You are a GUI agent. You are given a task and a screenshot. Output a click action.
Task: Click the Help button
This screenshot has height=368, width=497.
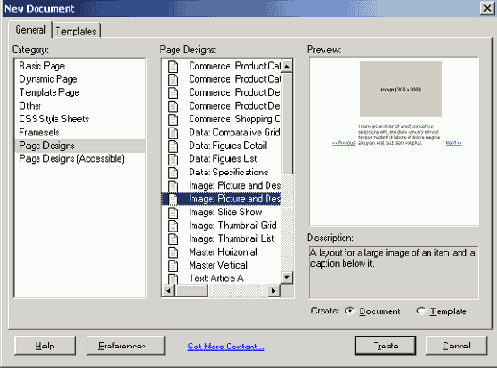45,346
